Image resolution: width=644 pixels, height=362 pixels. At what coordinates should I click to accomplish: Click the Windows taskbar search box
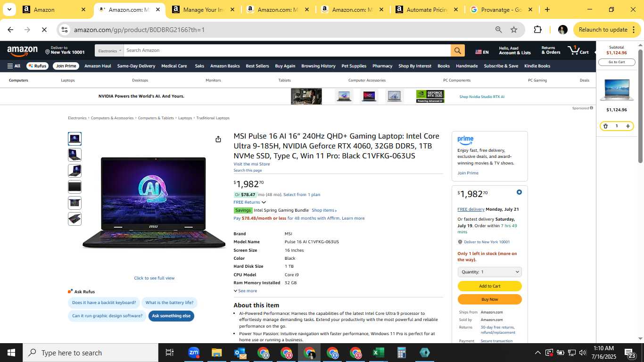pos(91,353)
